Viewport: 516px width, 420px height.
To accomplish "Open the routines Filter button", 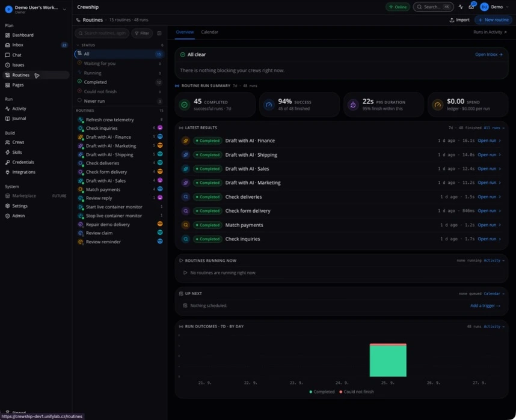I will 142,33.
